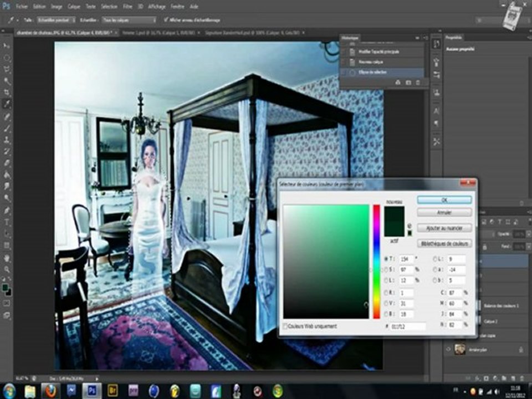Open the collapsed History panel icon in dock

click(436, 44)
